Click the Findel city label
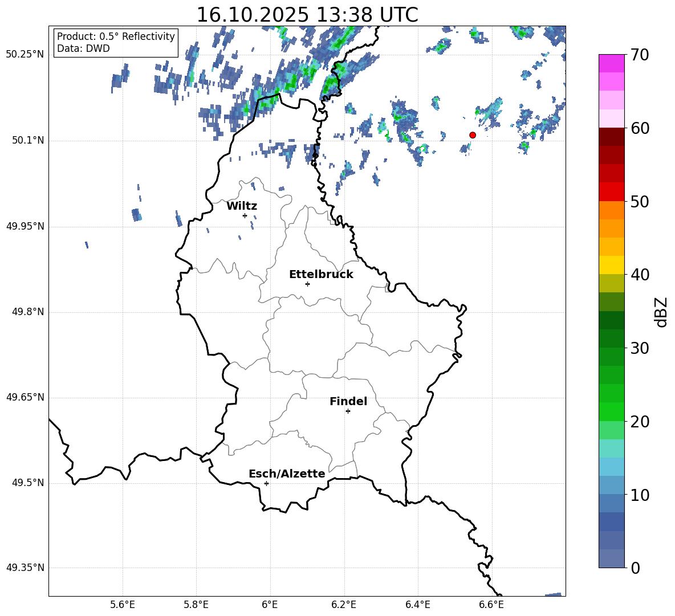 [x=348, y=401]
